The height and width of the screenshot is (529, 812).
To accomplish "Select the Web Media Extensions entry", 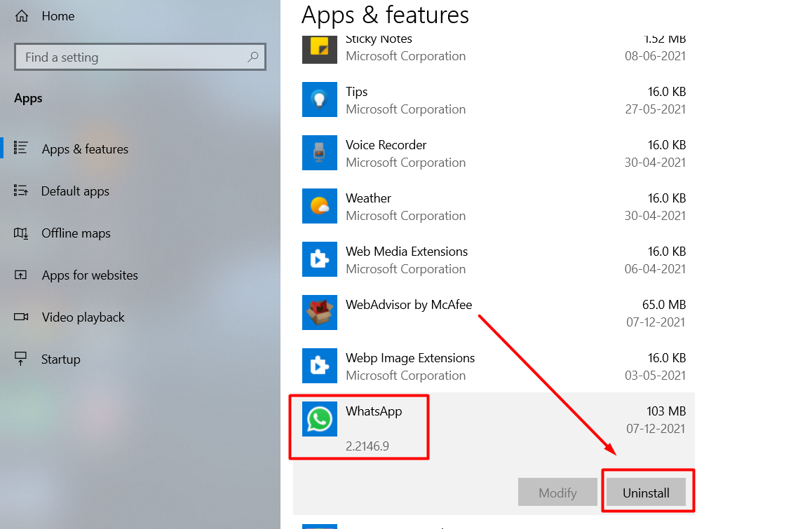I will point(407,252).
